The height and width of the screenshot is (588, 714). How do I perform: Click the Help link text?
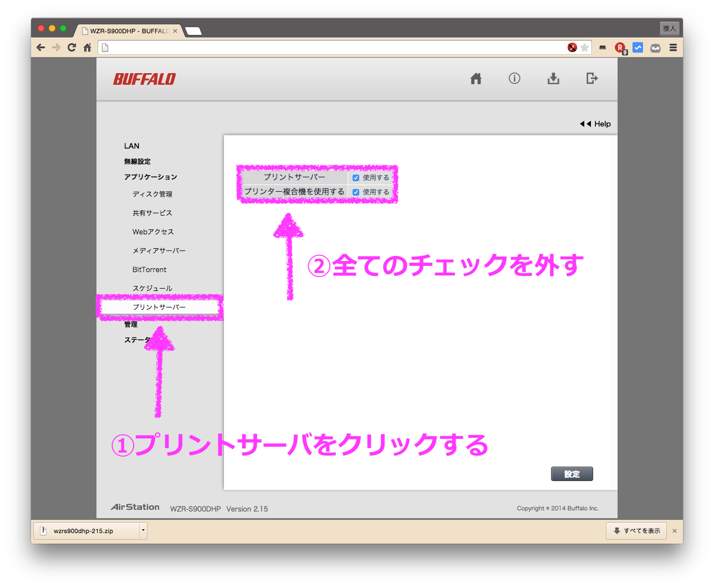(x=603, y=124)
